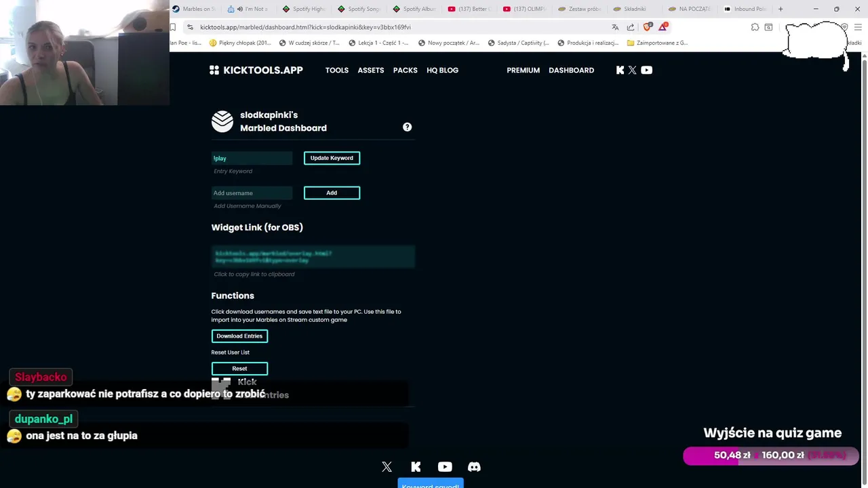This screenshot has height=488, width=868.
Task: Open the Kick icon in site header
Action: (x=620, y=70)
